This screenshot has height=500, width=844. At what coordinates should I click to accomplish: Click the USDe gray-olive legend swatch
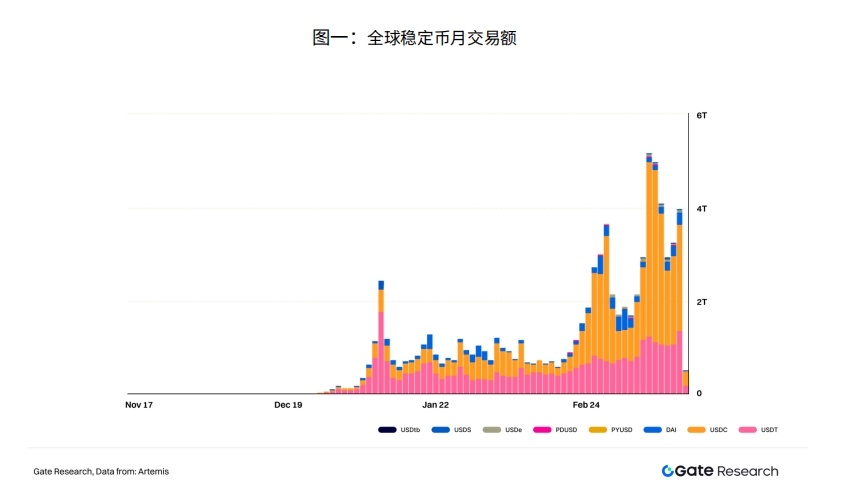point(491,429)
